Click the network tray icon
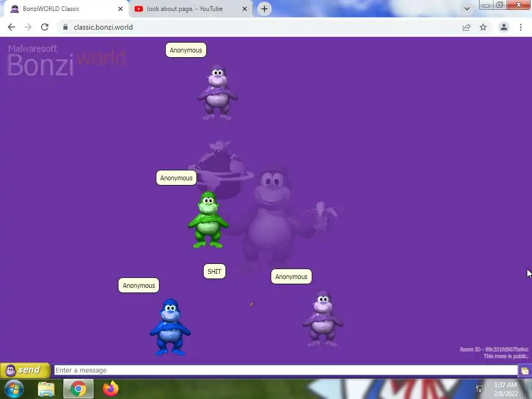Image resolution: width=532 pixels, height=399 pixels. coord(480,389)
